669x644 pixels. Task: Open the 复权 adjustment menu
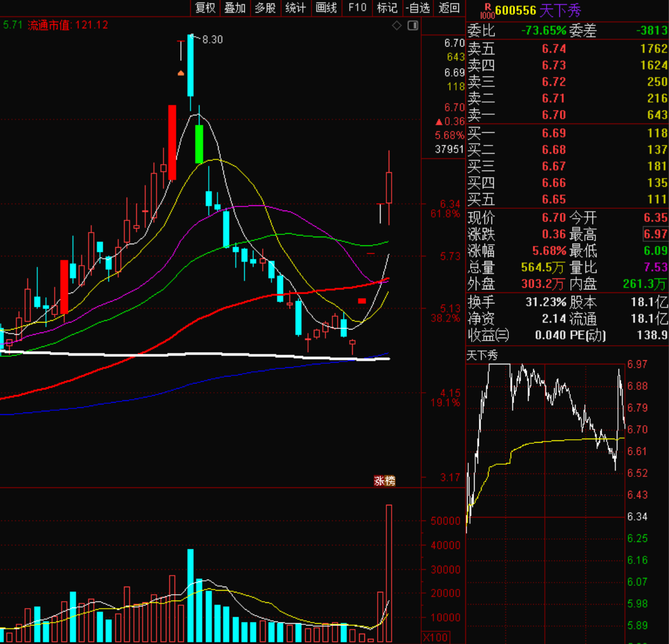coord(205,8)
